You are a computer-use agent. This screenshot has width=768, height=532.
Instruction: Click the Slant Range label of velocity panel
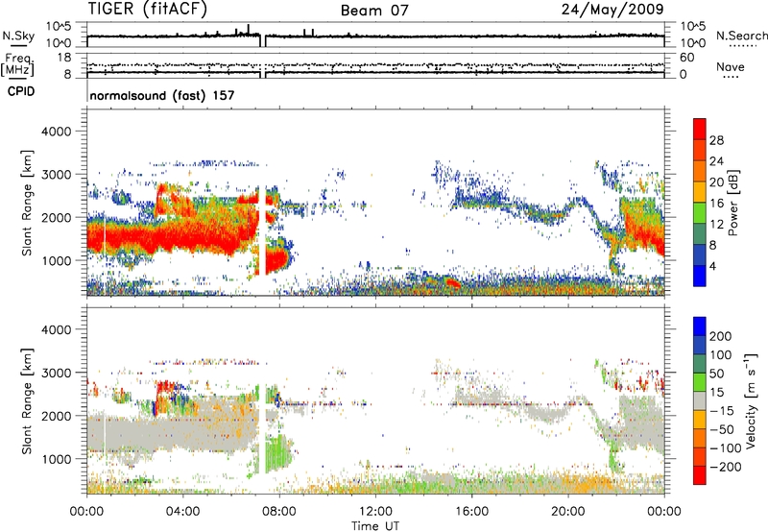(27, 400)
